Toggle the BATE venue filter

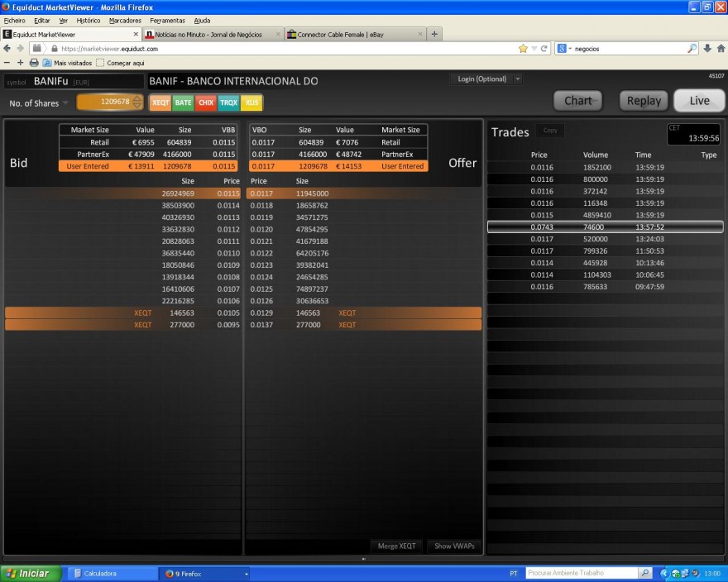(x=183, y=103)
